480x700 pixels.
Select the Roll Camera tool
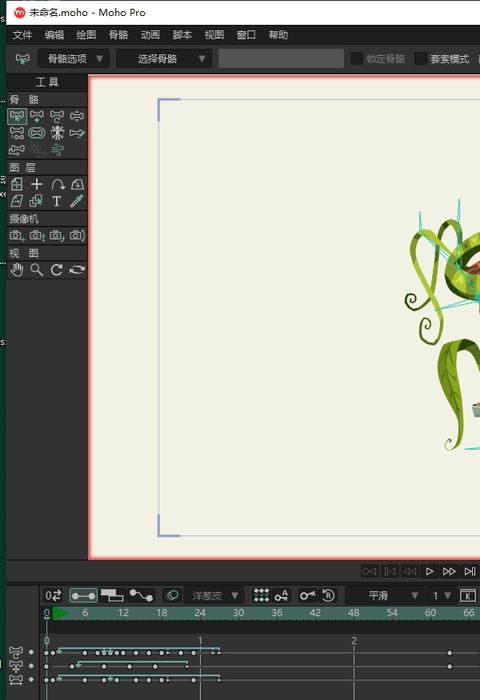pyautogui.click(x=57, y=235)
